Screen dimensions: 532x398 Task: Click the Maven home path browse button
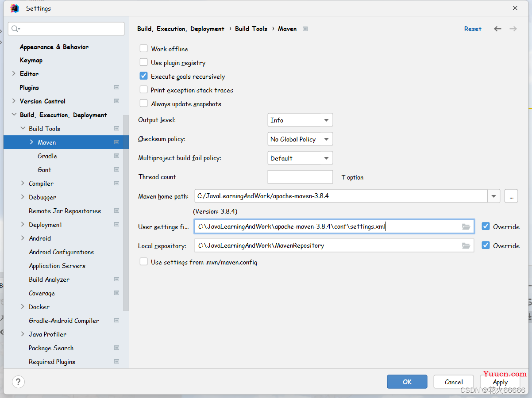(511, 196)
